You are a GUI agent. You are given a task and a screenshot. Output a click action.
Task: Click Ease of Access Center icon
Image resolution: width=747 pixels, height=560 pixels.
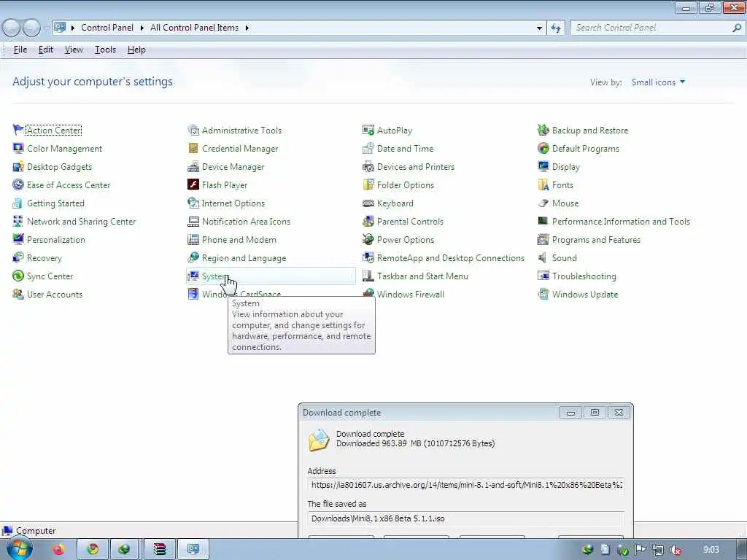(x=18, y=184)
